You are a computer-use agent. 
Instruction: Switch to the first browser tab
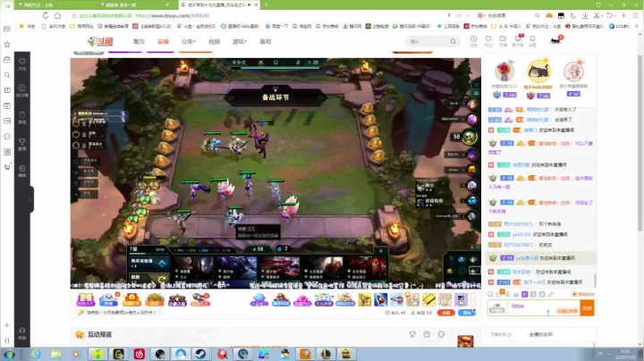54,4
